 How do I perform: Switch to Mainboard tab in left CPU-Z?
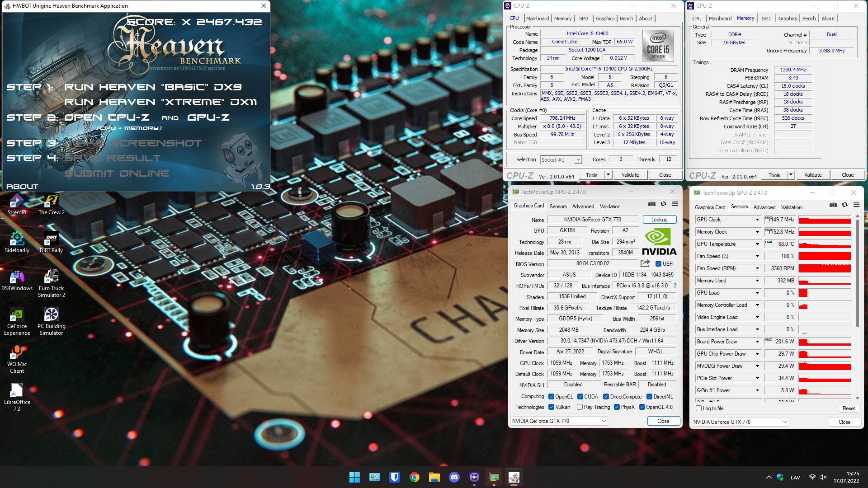pos(538,19)
